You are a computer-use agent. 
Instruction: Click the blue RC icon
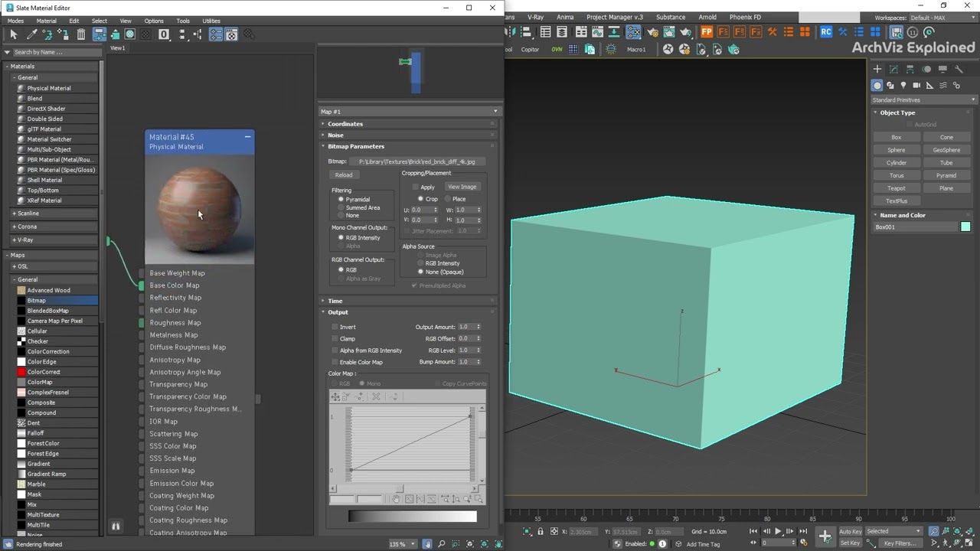pyautogui.click(x=826, y=32)
